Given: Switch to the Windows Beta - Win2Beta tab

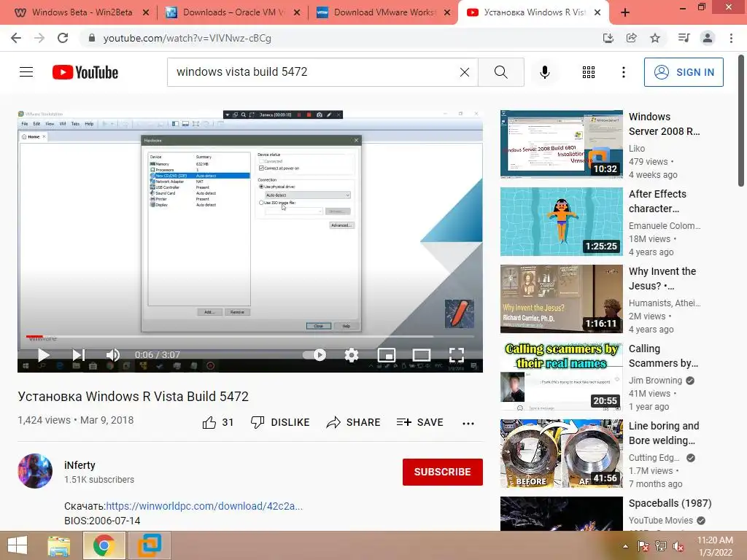Looking at the screenshot, I should point(82,12).
